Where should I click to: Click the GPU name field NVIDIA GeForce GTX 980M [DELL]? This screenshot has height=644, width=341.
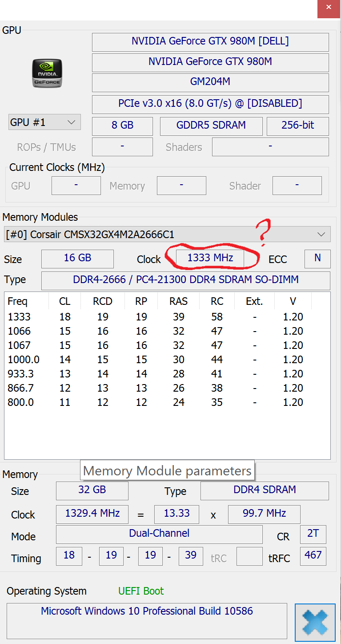tap(210, 41)
